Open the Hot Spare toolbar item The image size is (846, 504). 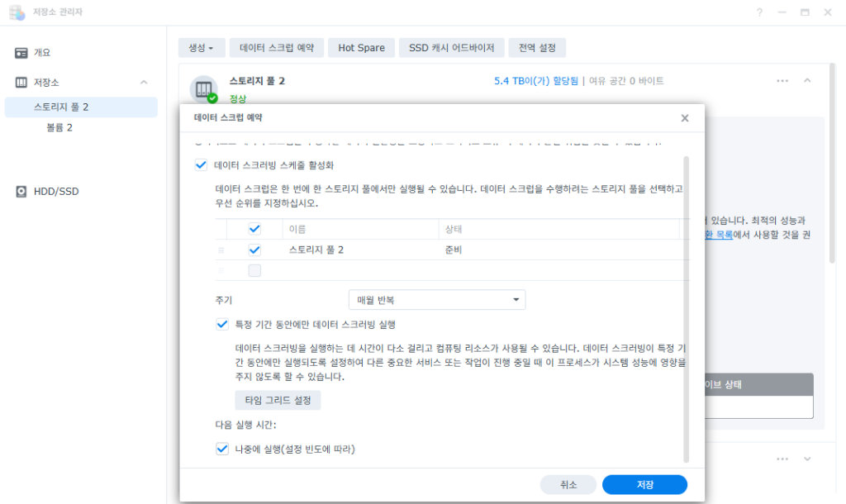[362, 48]
